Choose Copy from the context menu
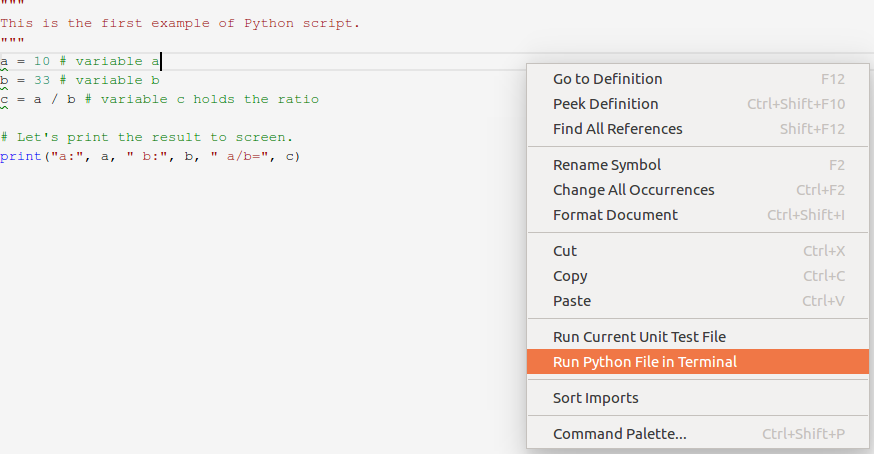Image resolution: width=874 pixels, height=454 pixels. click(570, 276)
